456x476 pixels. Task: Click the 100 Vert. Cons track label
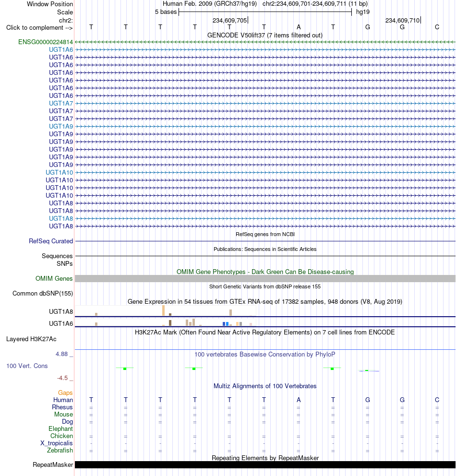(x=27, y=366)
